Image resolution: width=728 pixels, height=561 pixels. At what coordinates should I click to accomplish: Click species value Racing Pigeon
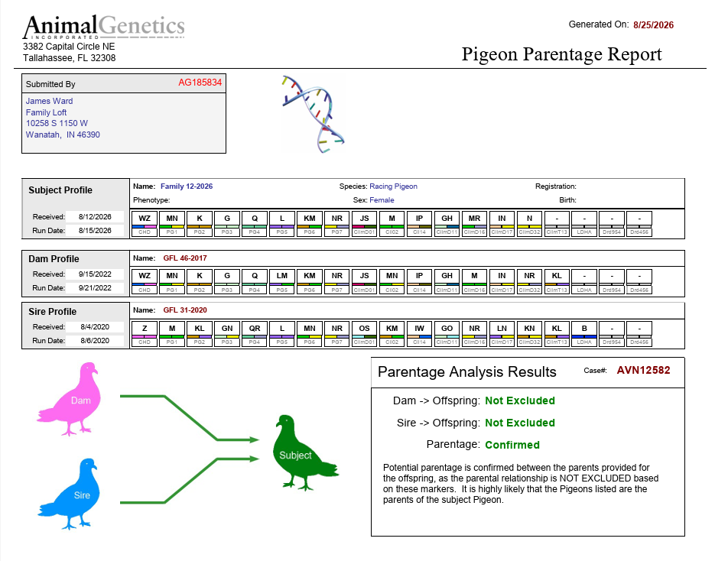[x=393, y=186]
